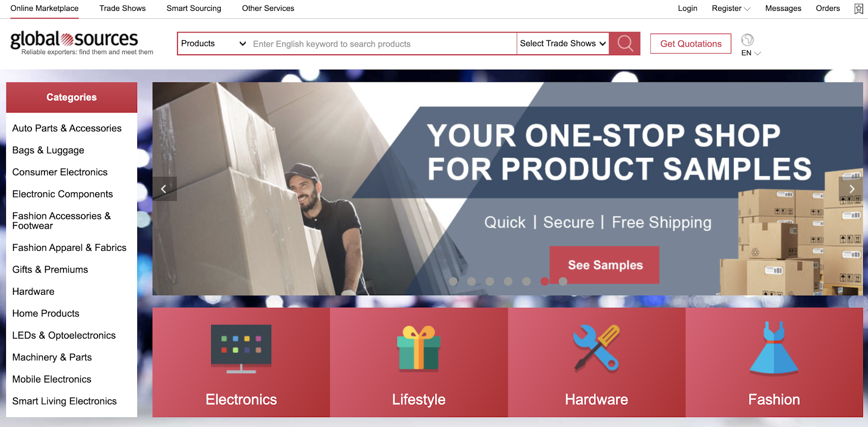The height and width of the screenshot is (427, 868).
Task: Click inside the product keyword search field
Action: pyautogui.click(x=383, y=44)
